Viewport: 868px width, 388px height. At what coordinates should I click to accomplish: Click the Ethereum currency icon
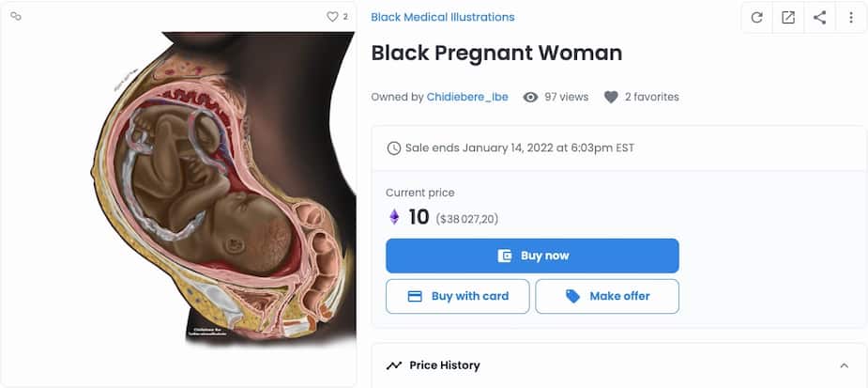click(x=394, y=218)
